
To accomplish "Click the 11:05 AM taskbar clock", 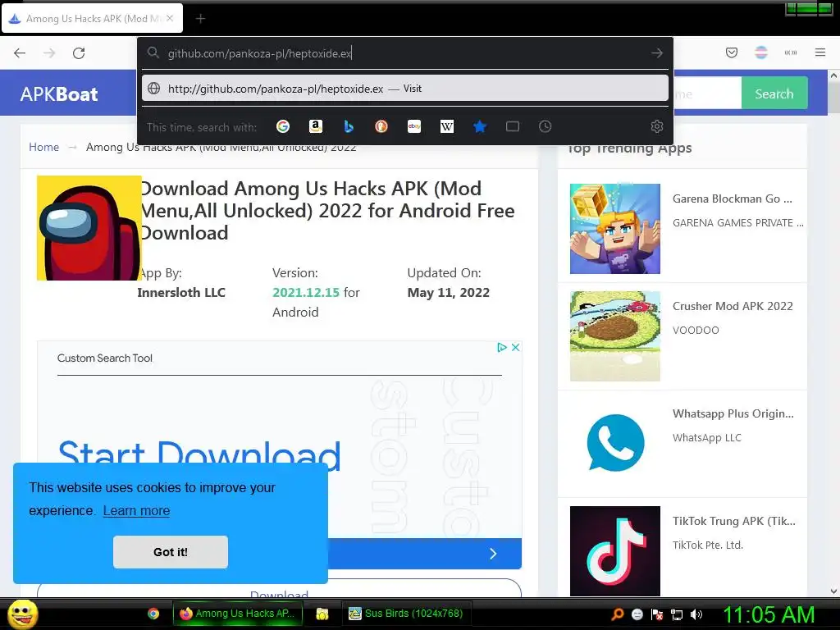I will [x=769, y=614].
